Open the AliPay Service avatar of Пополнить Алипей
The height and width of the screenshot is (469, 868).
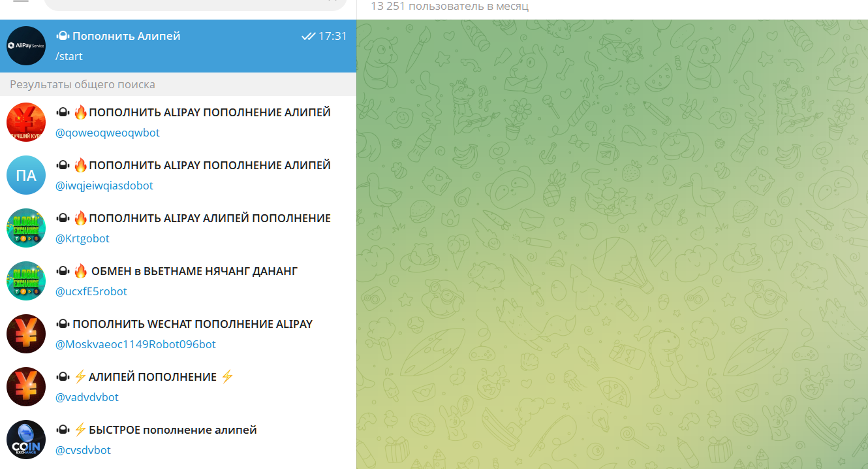click(x=26, y=46)
